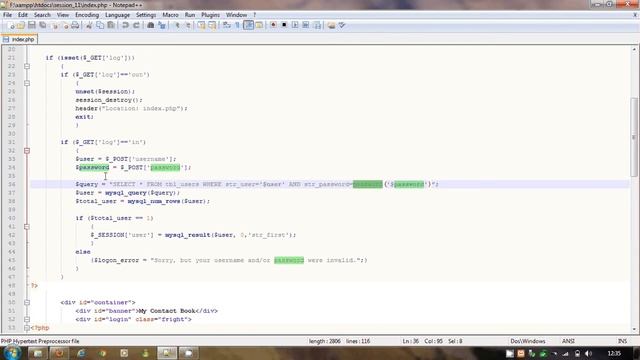640x360 pixels.
Task: Open Internet Explorer from the taskbar
Action: point(81,353)
